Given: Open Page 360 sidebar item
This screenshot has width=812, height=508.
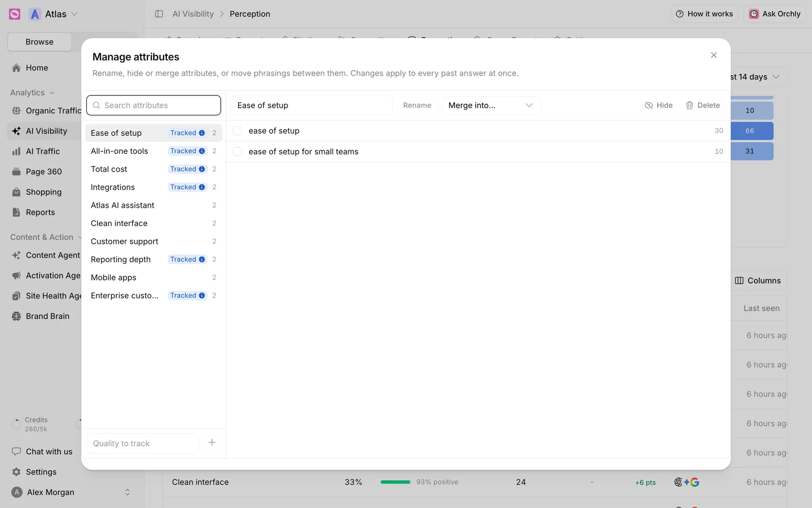Looking at the screenshot, I should tap(44, 172).
